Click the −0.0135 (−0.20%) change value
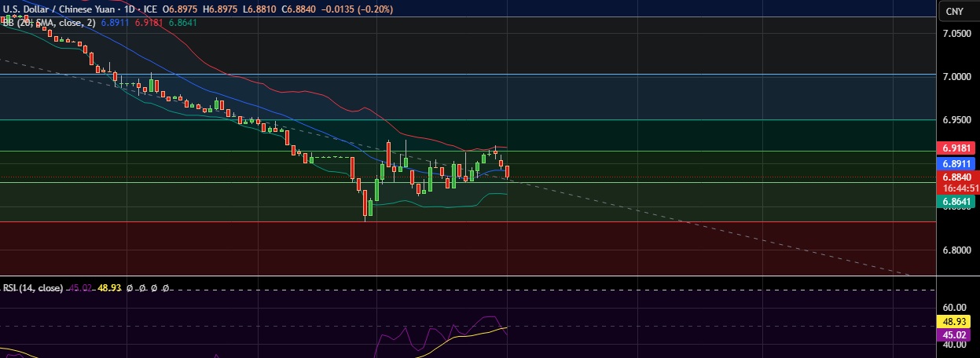 [x=357, y=9]
